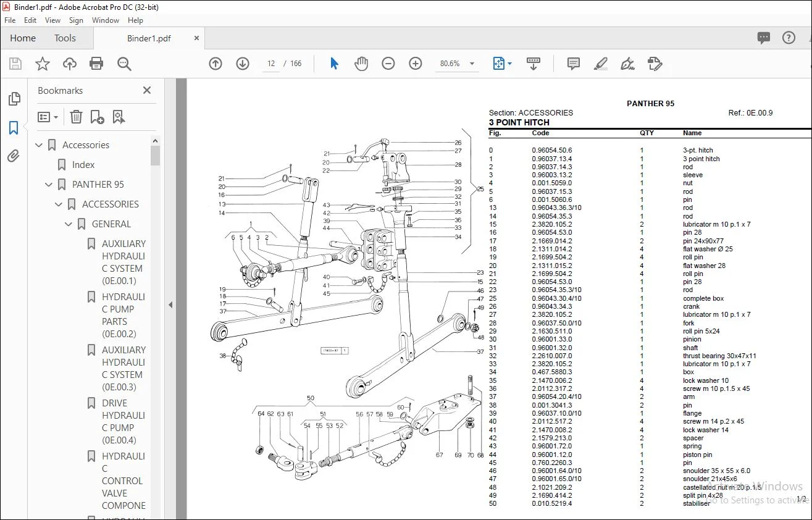Open the Help menu
Viewport: 812px width, 520px height.
tap(135, 20)
